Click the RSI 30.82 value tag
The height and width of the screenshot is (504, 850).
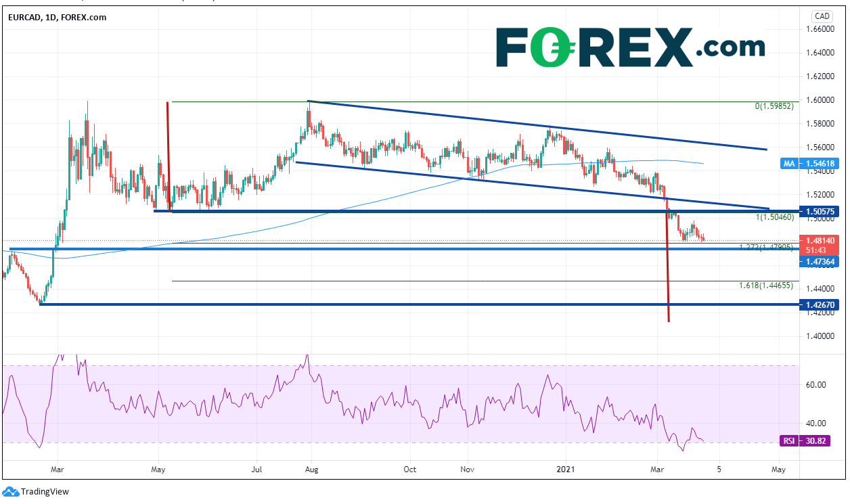click(x=820, y=440)
